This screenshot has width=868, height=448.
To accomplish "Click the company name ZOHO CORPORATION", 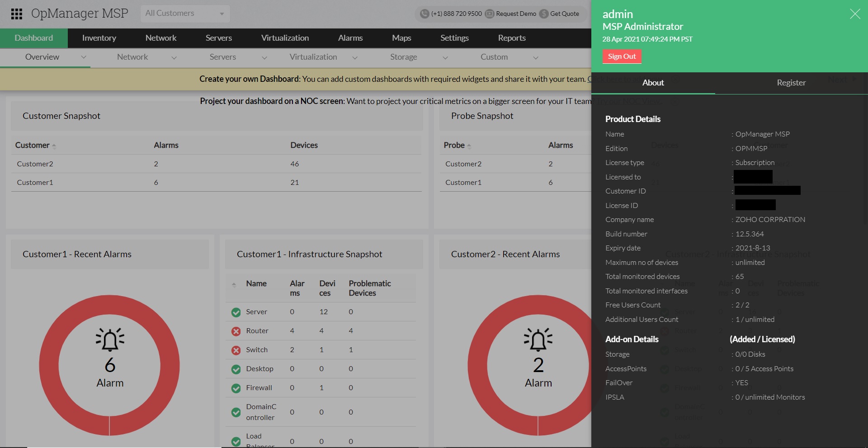I will click(770, 219).
